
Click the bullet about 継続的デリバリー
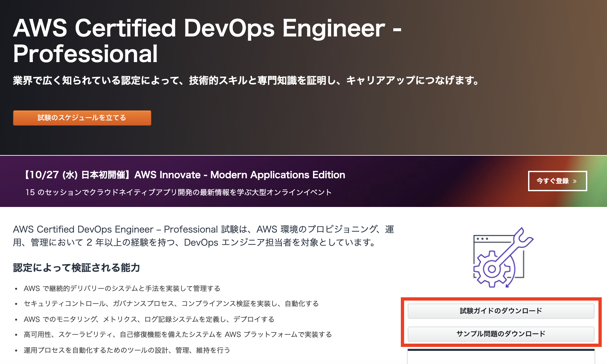(x=122, y=288)
